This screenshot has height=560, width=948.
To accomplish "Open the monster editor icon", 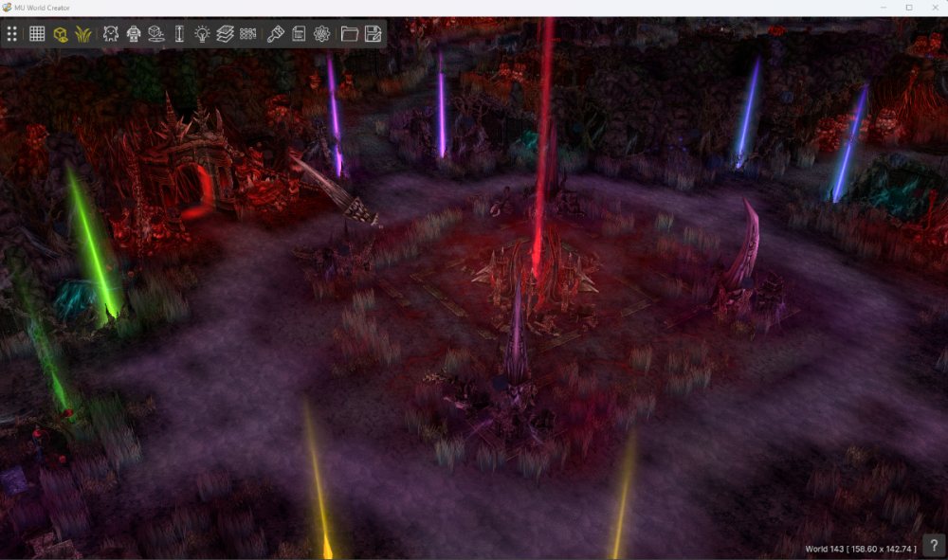I will pyautogui.click(x=111, y=34).
